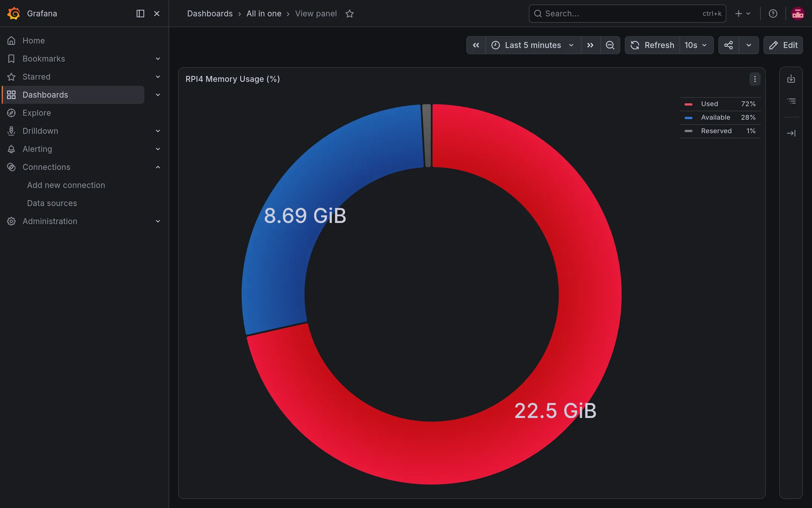Expand the share options arrow
This screenshot has height=508, width=812.
(x=748, y=45)
